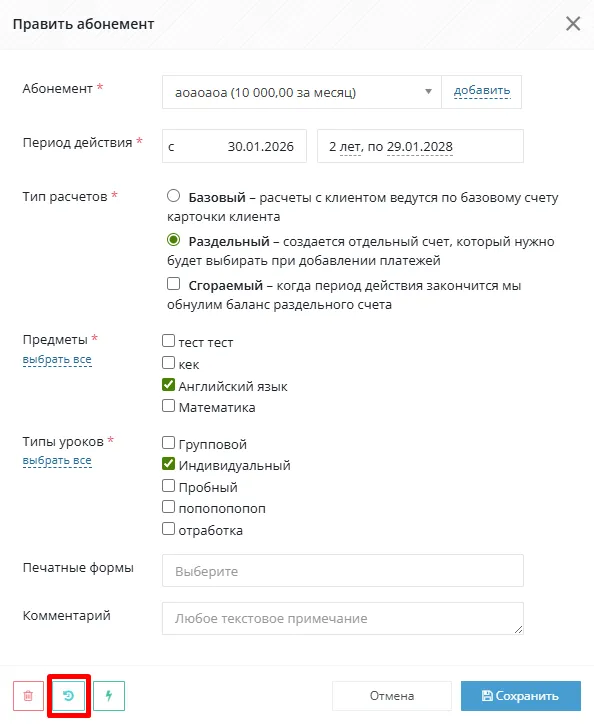Toggle the Пробный lesson type checkbox
Screen dimensions: 594x724
169,486
